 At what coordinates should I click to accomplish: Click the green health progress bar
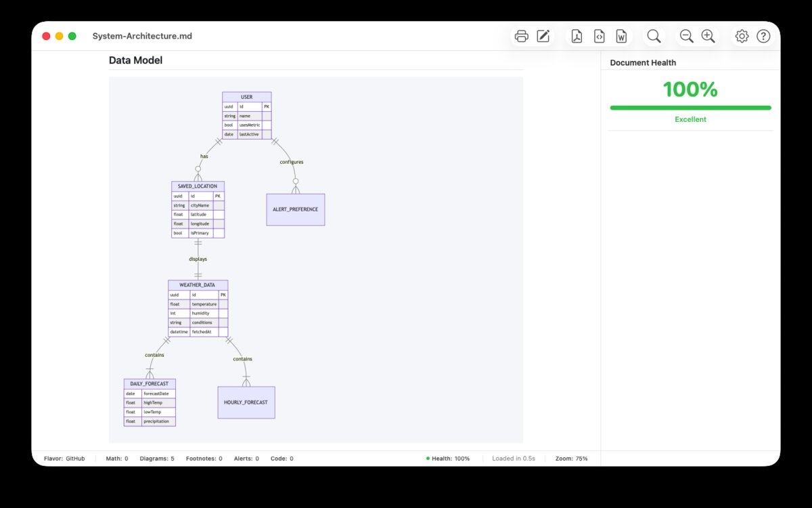click(690, 107)
